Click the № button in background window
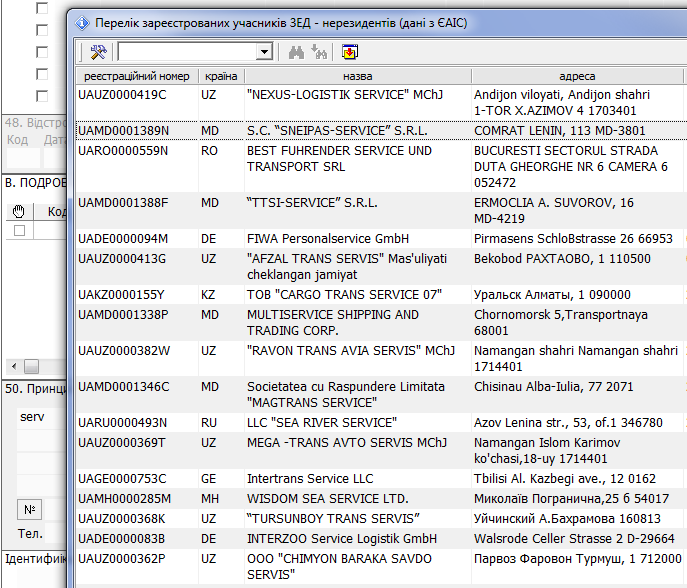The image size is (687, 588). pyautogui.click(x=29, y=510)
